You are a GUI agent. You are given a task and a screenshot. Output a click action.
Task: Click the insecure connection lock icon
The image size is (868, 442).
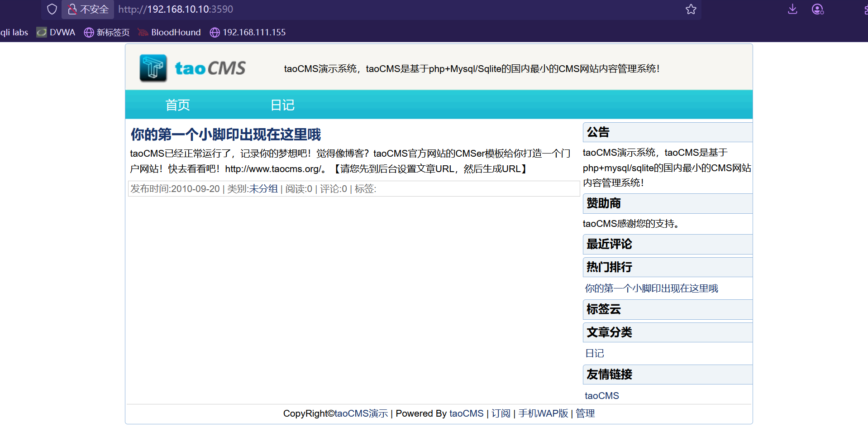pyautogui.click(x=72, y=9)
